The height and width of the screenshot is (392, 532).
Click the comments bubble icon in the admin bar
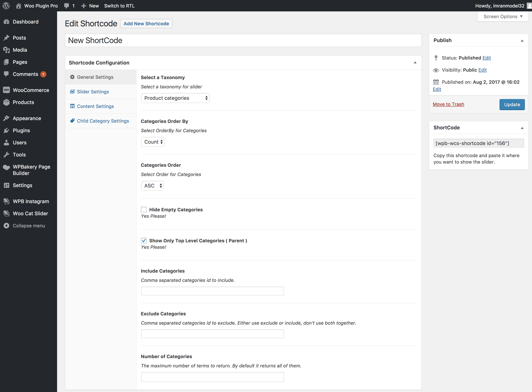pyautogui.click(x=67, y=6)
